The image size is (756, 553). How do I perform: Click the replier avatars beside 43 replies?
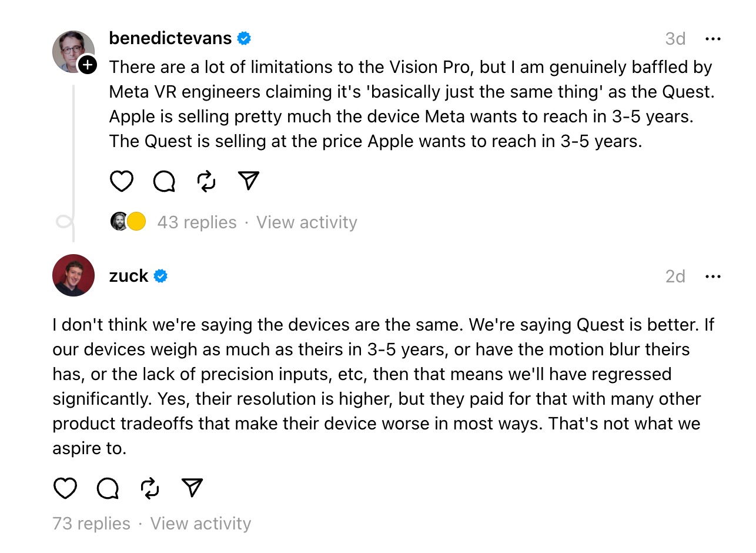pos(128,222)
